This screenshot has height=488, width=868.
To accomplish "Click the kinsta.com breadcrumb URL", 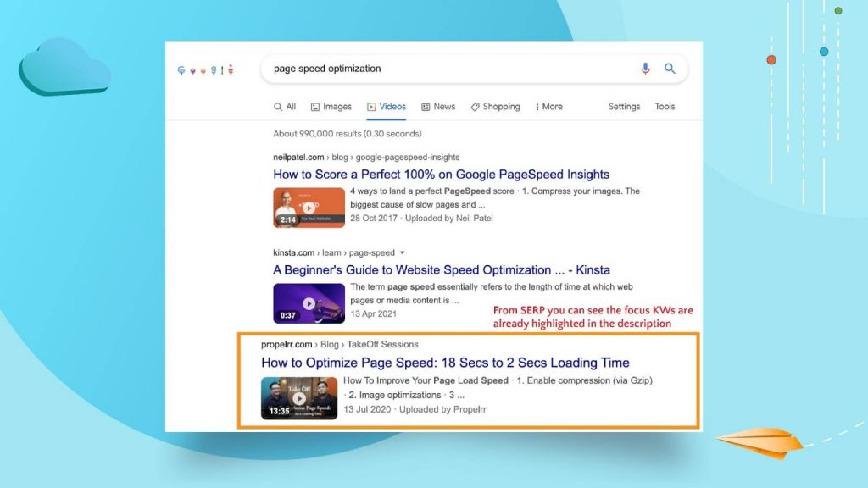I will (x=334, y=252).
